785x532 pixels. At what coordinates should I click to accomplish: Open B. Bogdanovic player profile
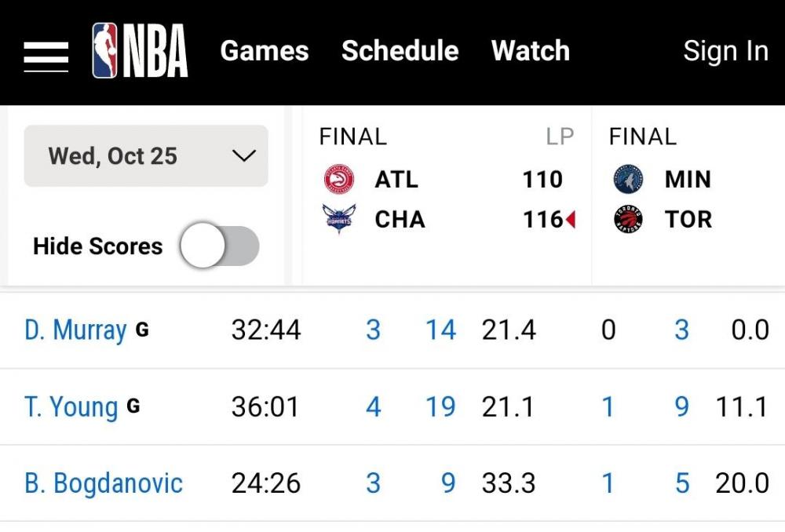104,483
